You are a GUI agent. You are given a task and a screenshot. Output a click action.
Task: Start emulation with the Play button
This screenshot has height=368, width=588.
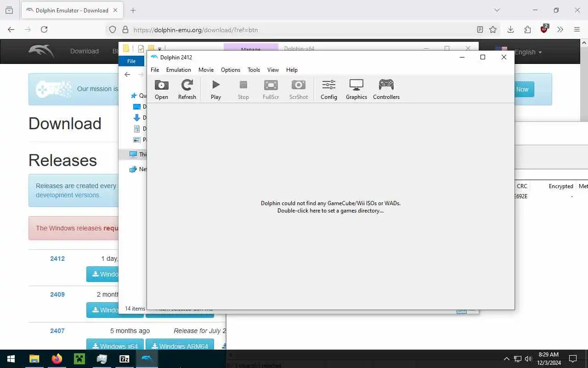[x=216, y=89]
